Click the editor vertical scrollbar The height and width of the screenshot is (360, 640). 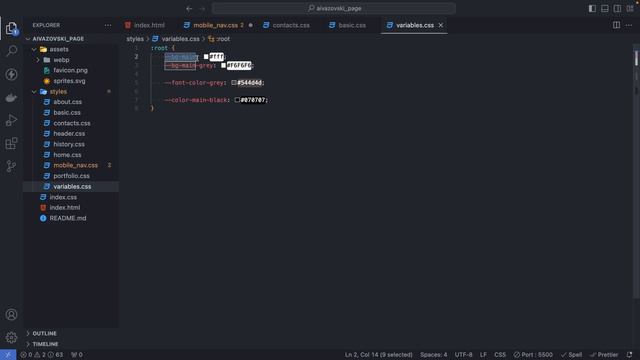pyautogui.click(x=636, y=171)
